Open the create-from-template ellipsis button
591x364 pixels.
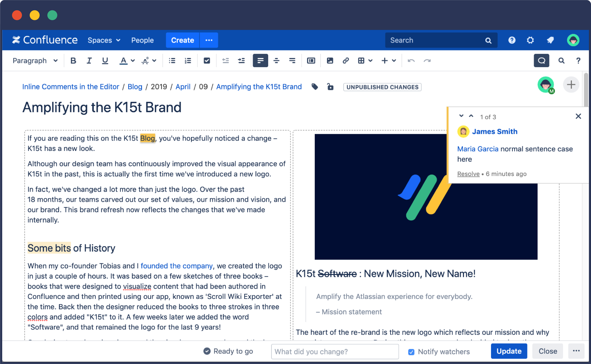point(209,40)
